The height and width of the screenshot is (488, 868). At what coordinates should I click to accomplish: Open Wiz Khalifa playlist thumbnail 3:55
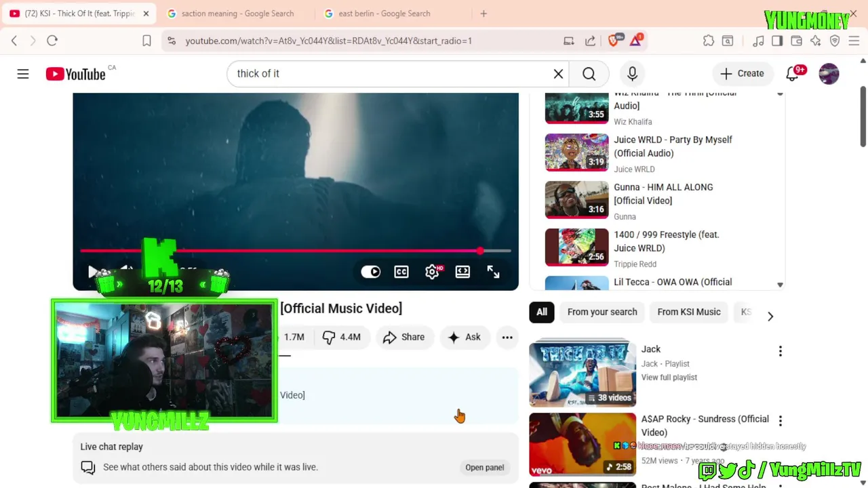pyautogui.click(x=577, y=108)
